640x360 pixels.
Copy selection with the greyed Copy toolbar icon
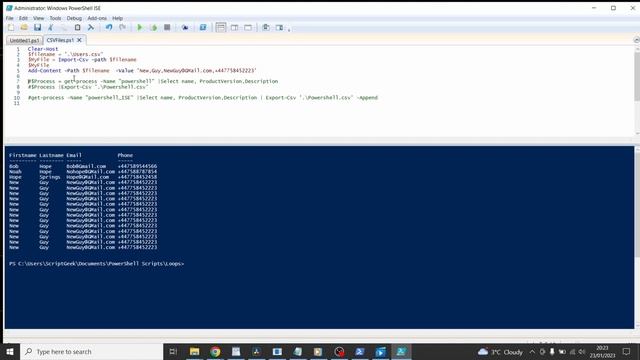pos(64,27)
